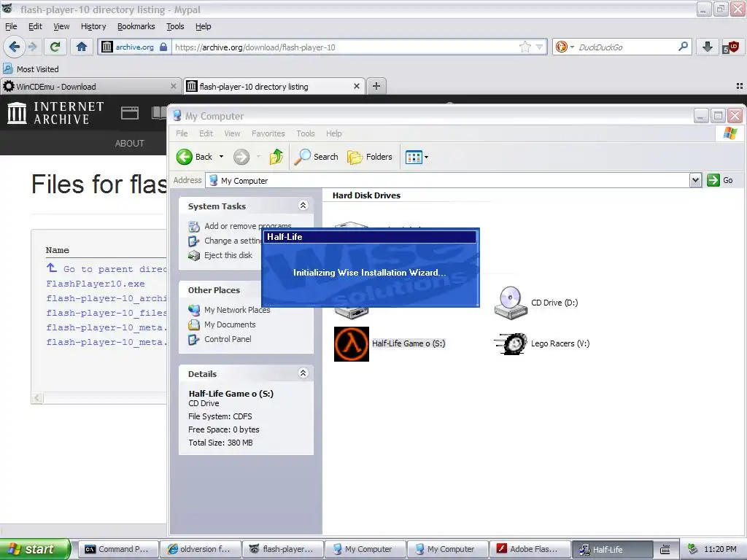Image resolution: width=747 pixels, height=560 pixels.
Task: Click the browser URL address field
Action: (345, 47)
